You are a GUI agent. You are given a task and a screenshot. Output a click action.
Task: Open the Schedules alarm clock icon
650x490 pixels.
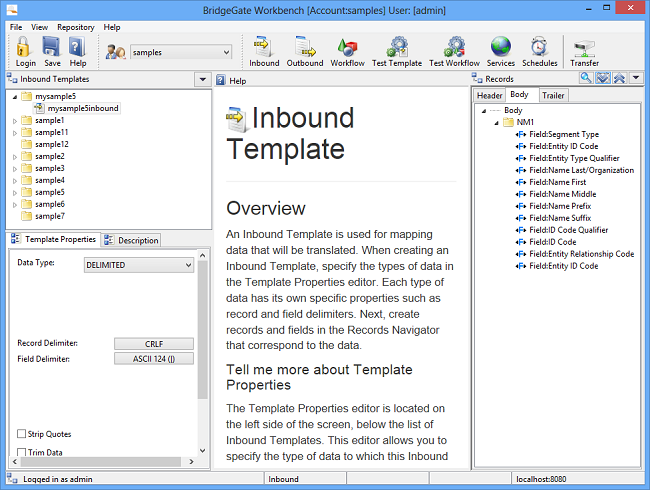pyautogui.click(x=539, y=46)
